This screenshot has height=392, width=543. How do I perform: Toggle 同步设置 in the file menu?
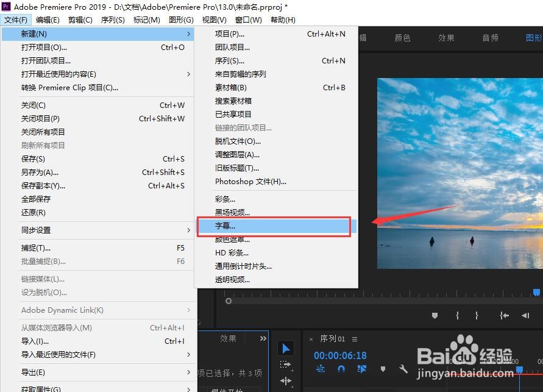pyautogui.click(x=37, y=230)
